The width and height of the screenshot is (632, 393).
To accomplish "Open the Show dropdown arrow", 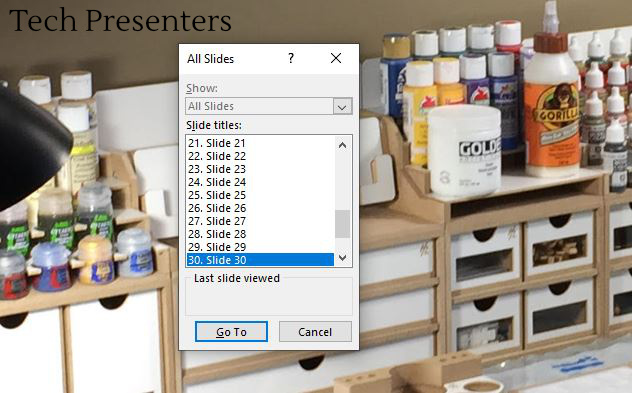I will tap(342, 106).
